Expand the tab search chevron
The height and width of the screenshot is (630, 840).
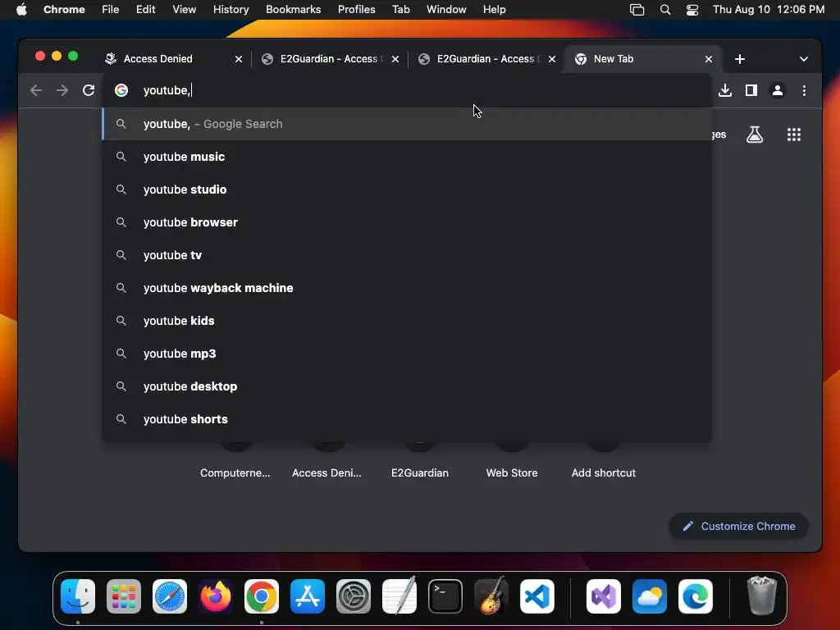(803, 59)
